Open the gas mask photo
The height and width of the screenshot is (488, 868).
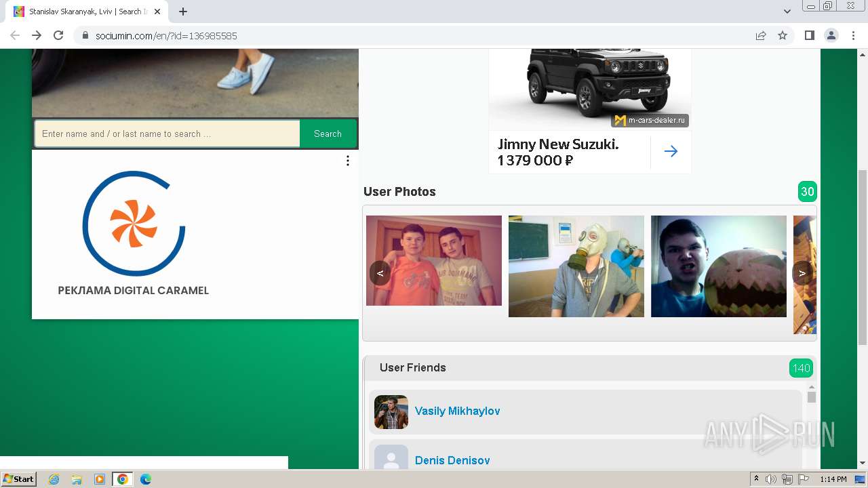[576, 266]
